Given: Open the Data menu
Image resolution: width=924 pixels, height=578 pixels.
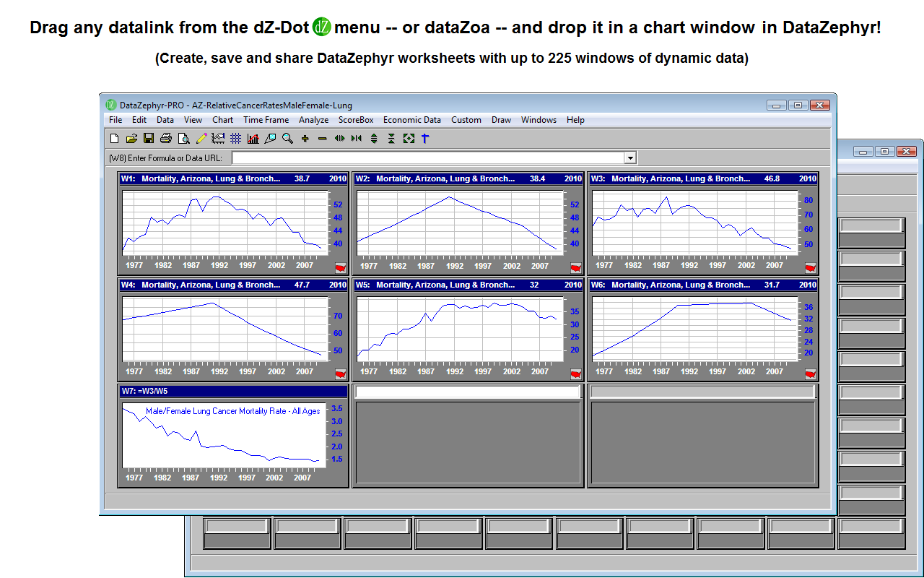Looking at the screenshot, I should [x=165, y=120].
